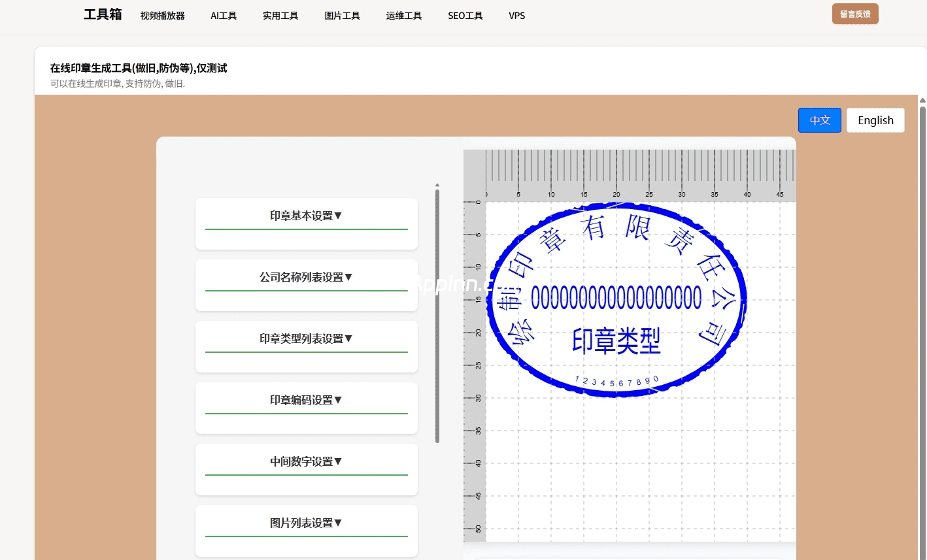
Task: Expand the 中间数字设置 section
Action: click(x=307, y=462)
